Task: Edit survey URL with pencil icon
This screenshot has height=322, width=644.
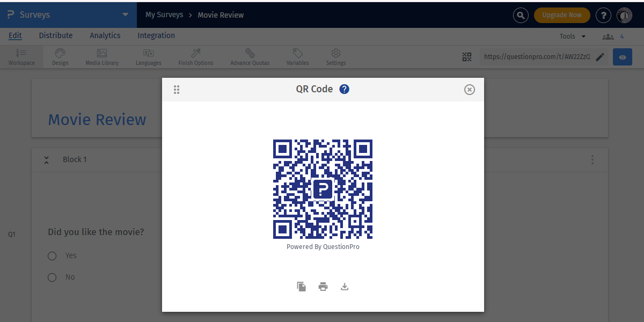Action: [600, 57]
